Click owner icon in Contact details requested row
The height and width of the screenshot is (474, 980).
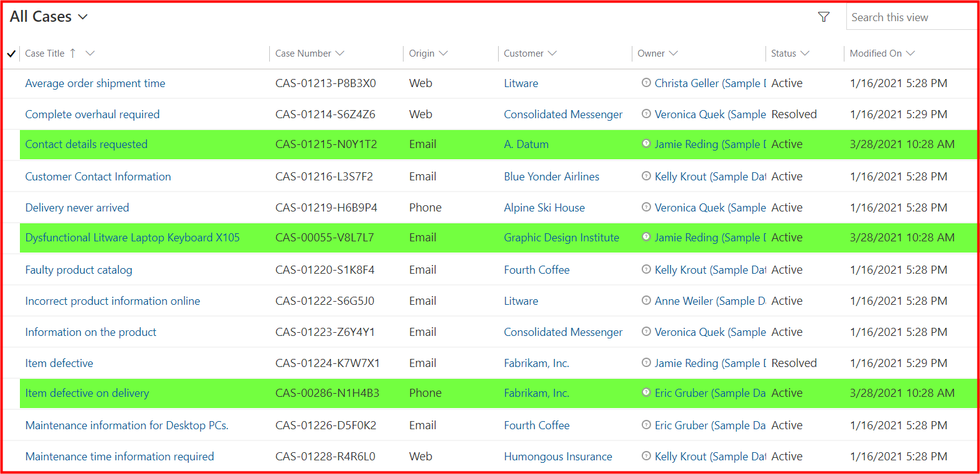pos(646,143)
